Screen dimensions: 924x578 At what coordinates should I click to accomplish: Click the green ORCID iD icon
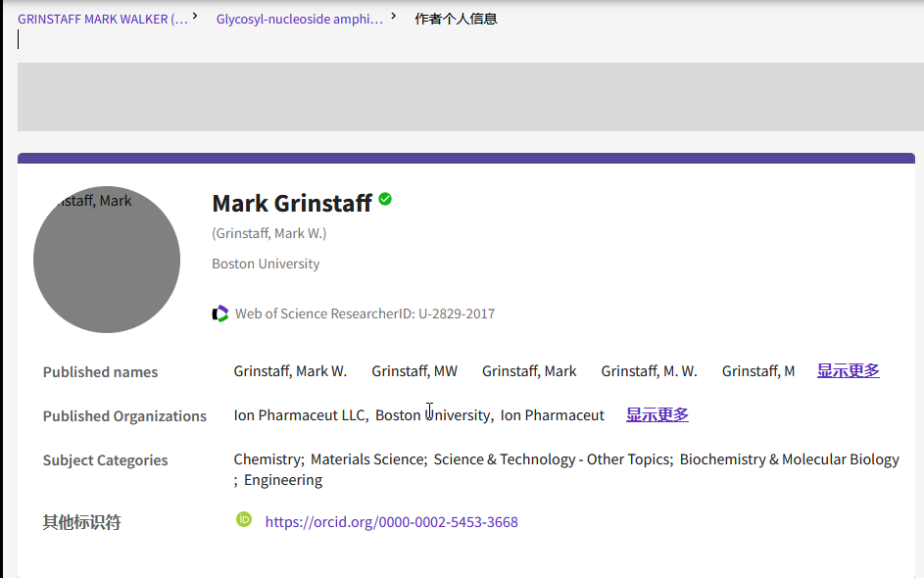[x=244, y=519]
